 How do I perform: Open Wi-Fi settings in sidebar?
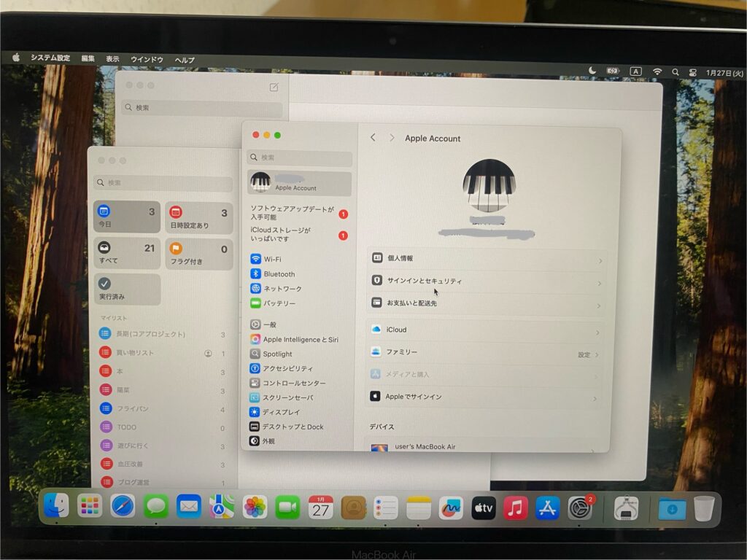[x=272, y=259]
